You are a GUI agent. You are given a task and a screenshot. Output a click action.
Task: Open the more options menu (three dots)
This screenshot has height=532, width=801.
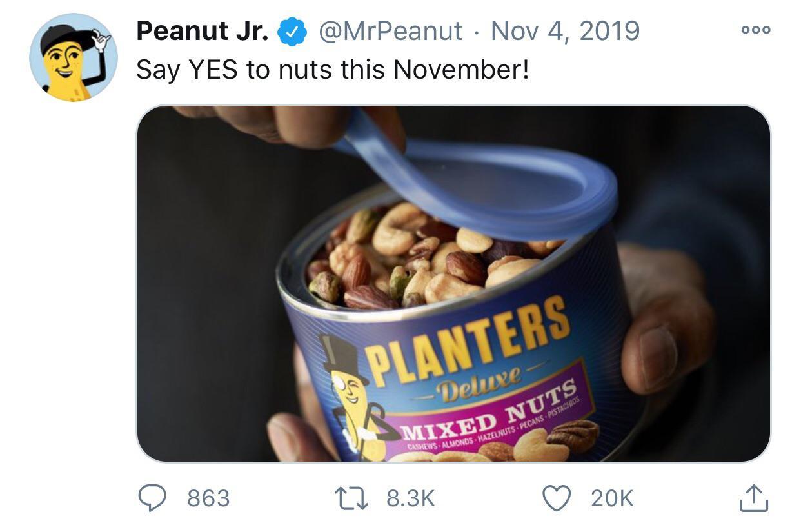pos(755,29)
